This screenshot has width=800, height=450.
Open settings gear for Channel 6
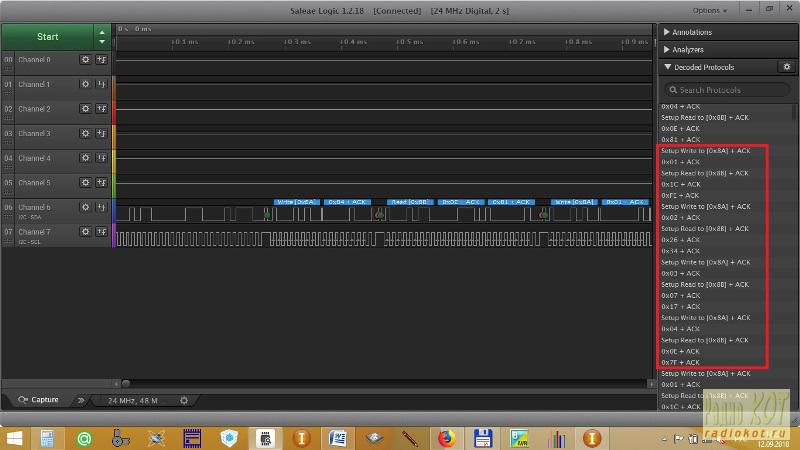pos(85,207)
